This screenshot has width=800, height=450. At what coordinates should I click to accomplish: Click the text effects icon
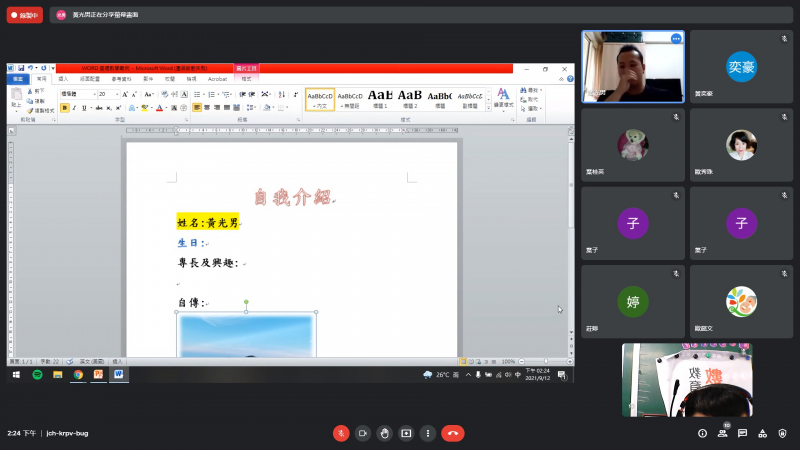click(x=132, y=108)
